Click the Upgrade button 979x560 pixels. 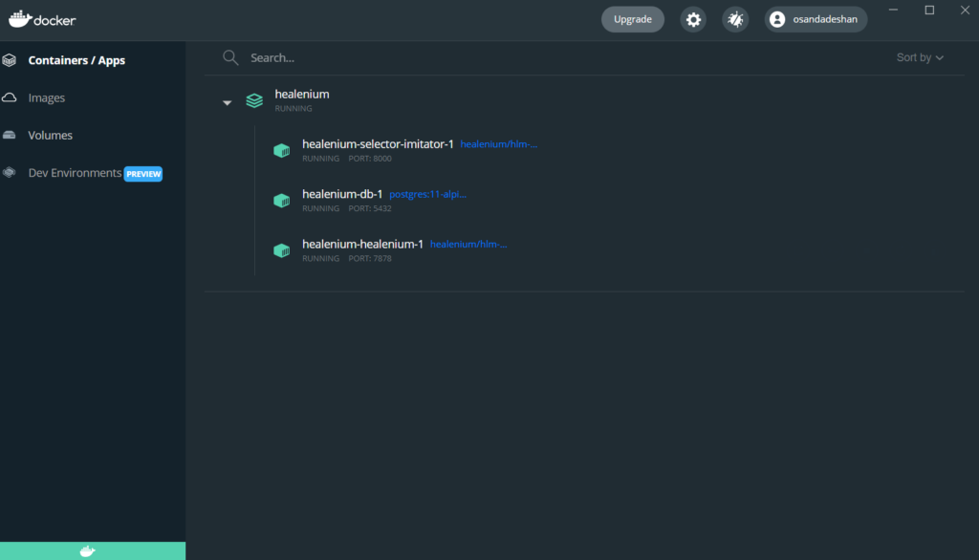pos(632,19)
